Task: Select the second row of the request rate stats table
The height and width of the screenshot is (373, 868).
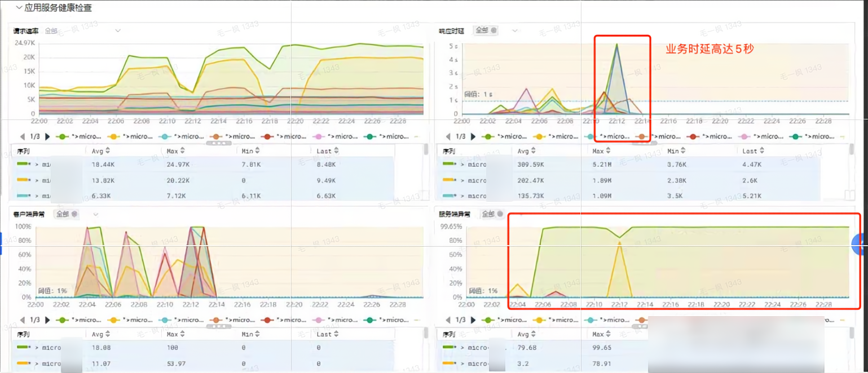Action: coord(169,180)
